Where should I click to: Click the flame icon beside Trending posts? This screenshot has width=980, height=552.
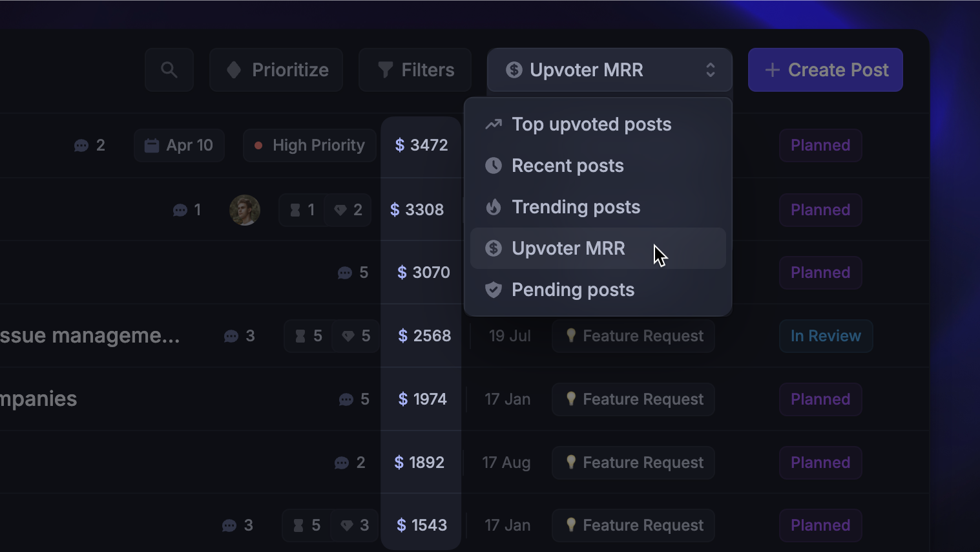tap(494, 207)
